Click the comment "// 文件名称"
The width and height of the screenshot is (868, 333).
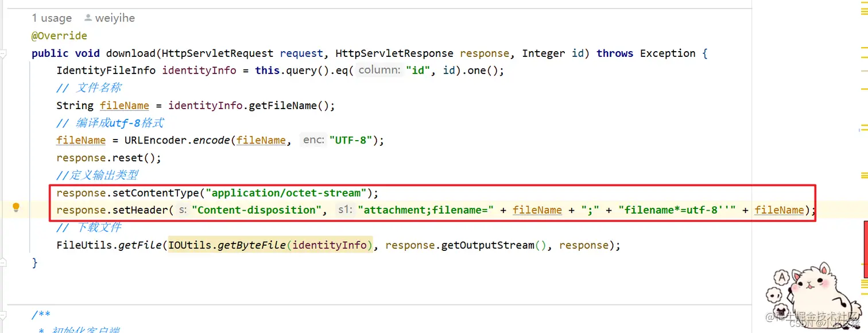pyautogui.click(x=89, y=88)
